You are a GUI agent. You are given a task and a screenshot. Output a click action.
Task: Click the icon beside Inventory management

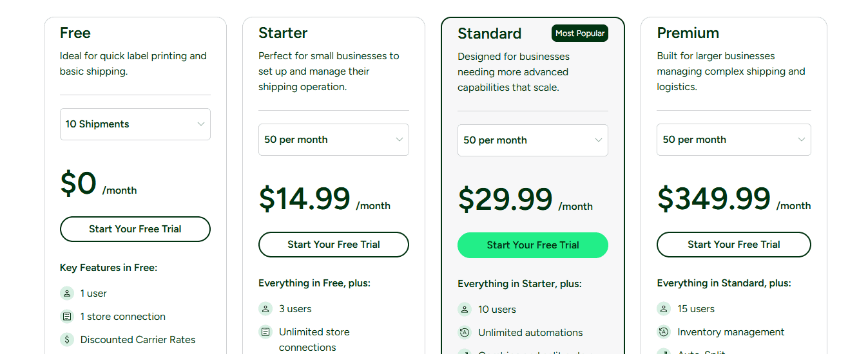click(x=664, y=332)
